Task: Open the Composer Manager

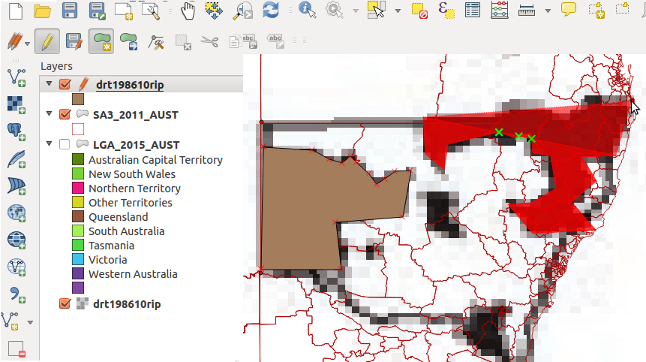Action: click(x=151, y=11)
